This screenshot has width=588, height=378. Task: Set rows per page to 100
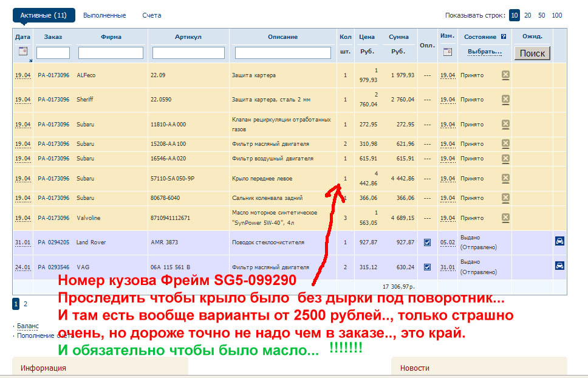point(556,16)
